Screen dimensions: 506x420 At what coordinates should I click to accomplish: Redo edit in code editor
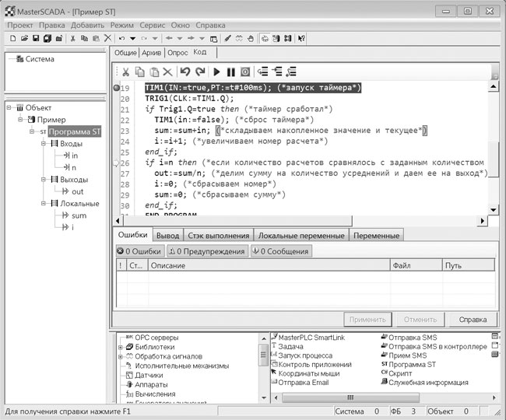[200, 72]
